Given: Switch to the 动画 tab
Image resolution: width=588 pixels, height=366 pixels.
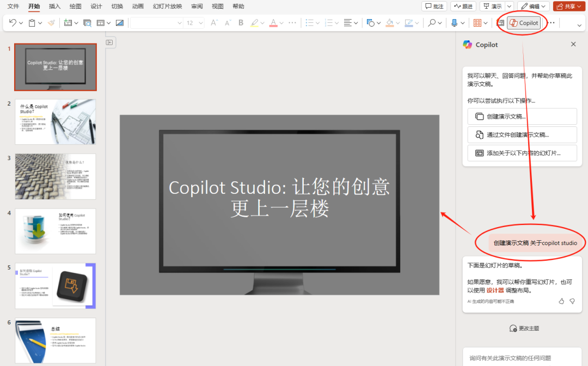Looking at the screenshot, I should 138,7.
